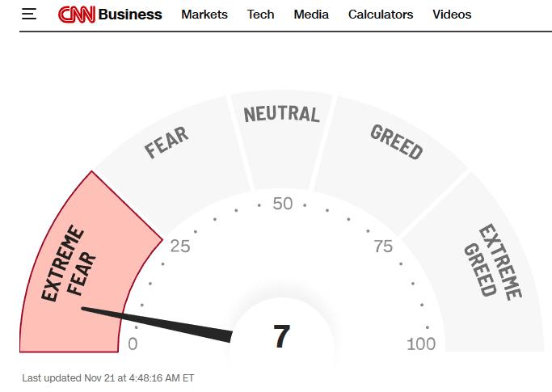Image resolution: width=552 pixels, height=392 pixels.
Task: Click the red CNN logo
Action: click(76, 15)
